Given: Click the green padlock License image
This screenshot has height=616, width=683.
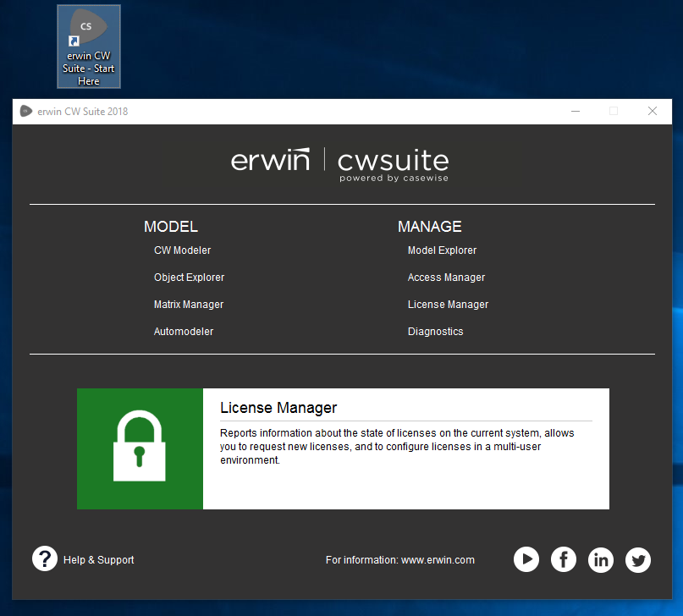Looking at the screenshot, I should pos(140,448).
